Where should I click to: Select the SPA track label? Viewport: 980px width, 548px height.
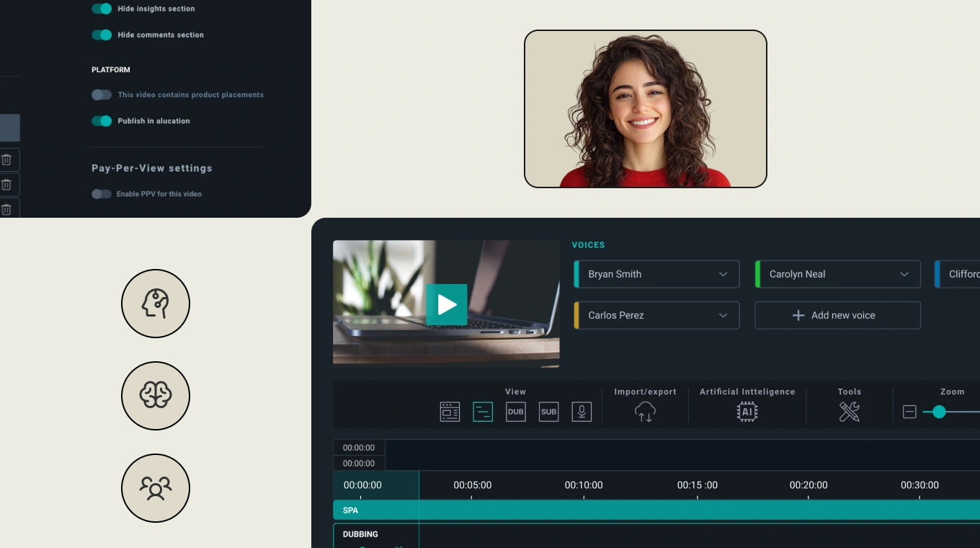click(x=351, y=511)
